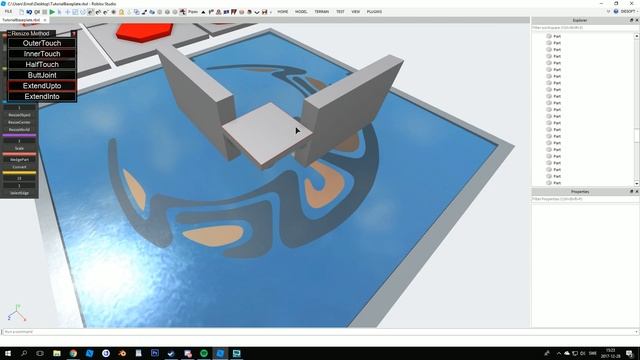The width and height of the screenshot is (640, 360).
Task: Click the red bar in the plugin panel
Action: point(19,154)
